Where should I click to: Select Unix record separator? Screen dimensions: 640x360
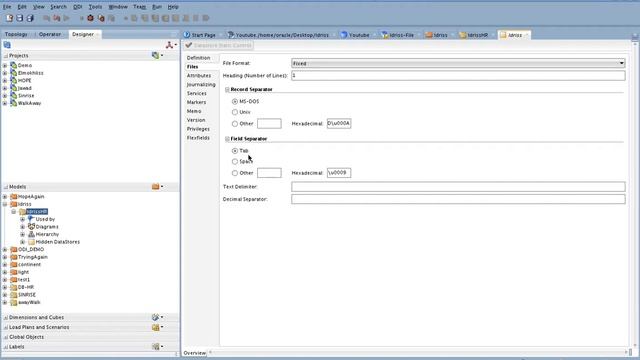tap(235, 112)
